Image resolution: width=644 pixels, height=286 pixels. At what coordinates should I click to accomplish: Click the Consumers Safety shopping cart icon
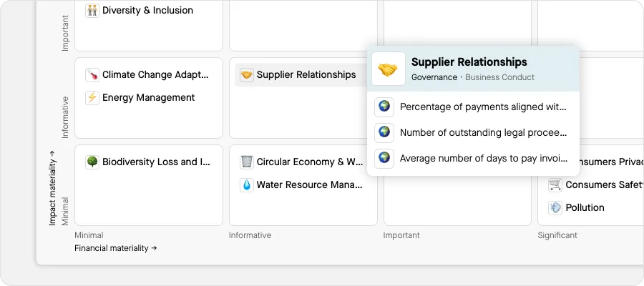tap(555, 185)
